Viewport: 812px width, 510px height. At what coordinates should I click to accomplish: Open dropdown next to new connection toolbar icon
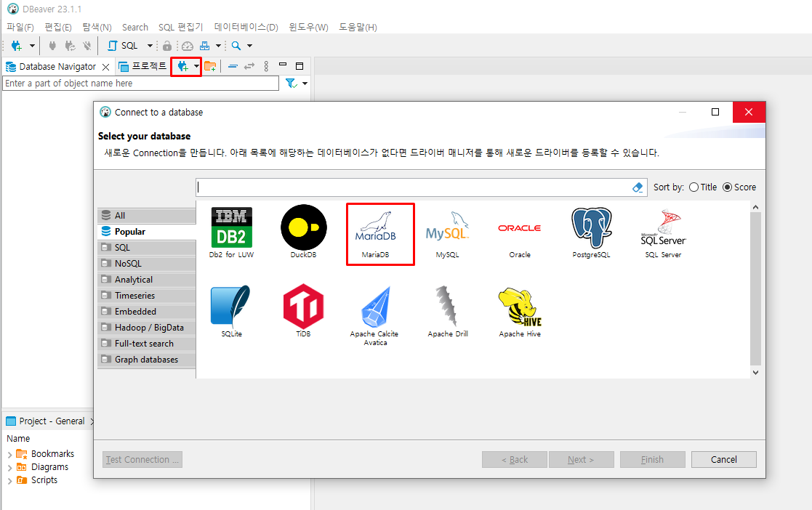click(x=32, y=46)
